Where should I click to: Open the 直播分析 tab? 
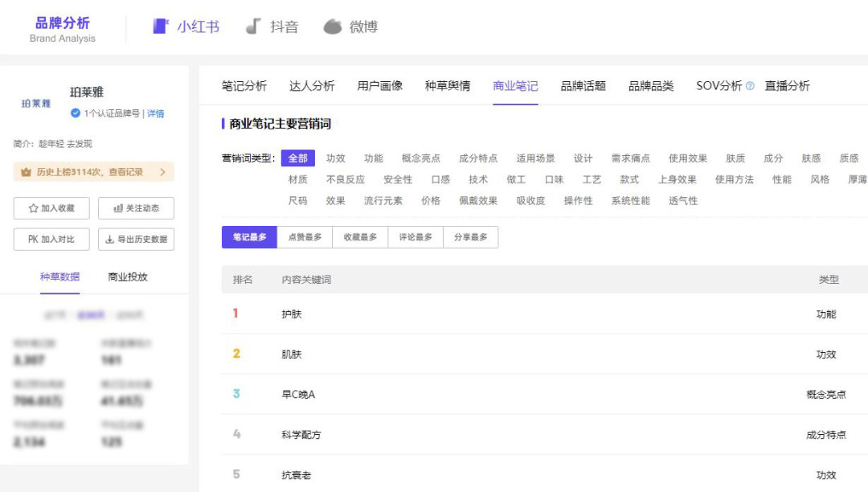(x=787, y=86)
